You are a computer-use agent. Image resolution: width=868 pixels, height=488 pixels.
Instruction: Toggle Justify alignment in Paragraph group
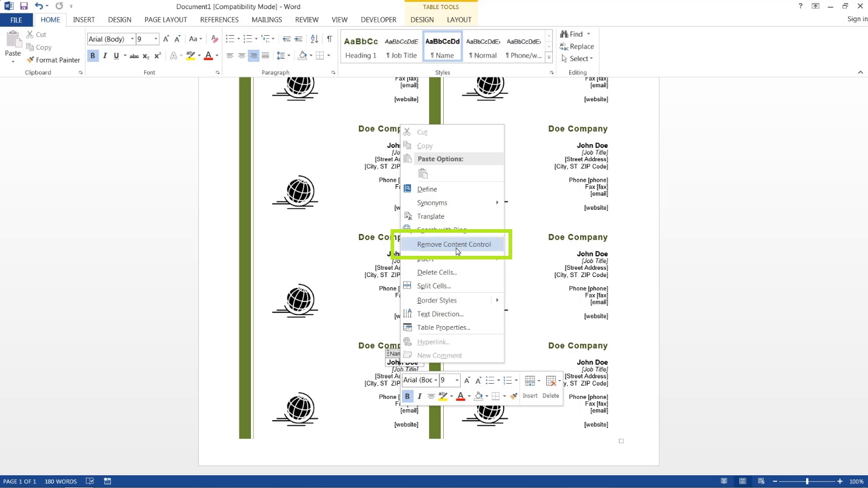(x=265, y=56)
